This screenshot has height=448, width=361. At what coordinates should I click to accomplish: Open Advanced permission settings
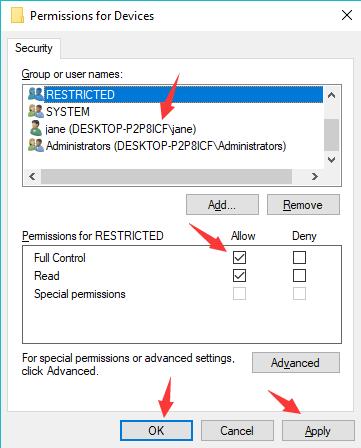tap(296, 363)
